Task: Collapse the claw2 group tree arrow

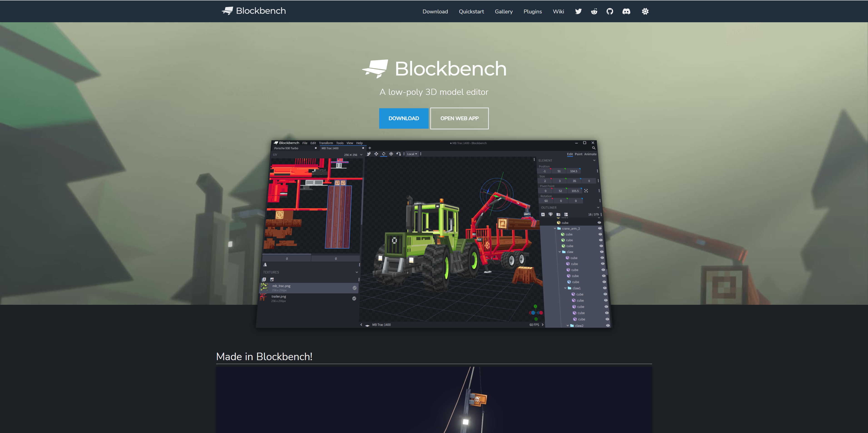Action: [567, 326]
